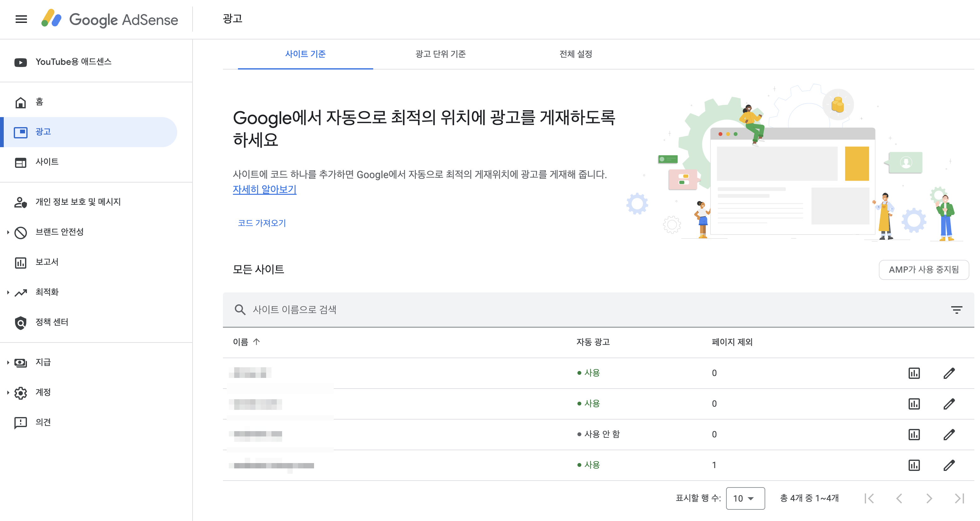Open report icon for second site row
The image size is (980, 521).
click(914, 404)
